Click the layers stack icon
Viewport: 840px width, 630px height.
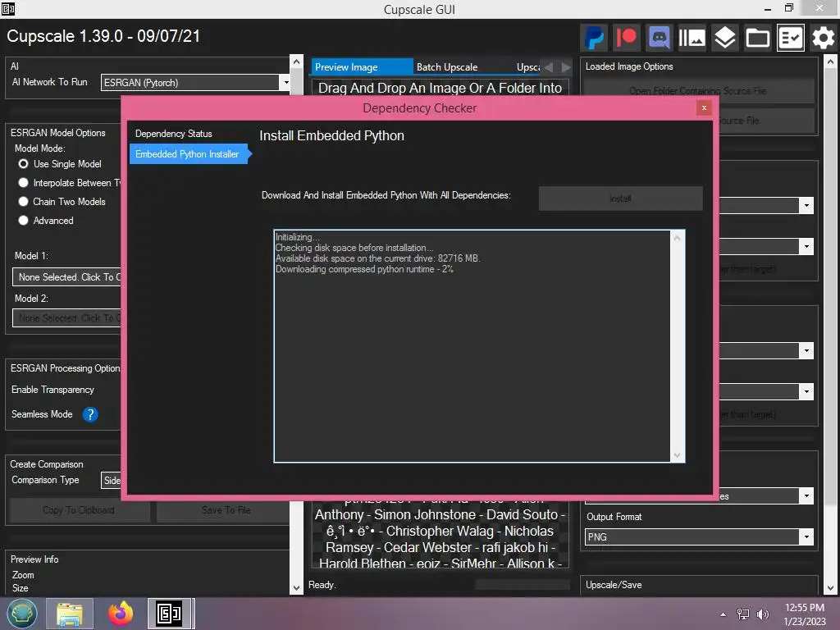pos(725,38)
